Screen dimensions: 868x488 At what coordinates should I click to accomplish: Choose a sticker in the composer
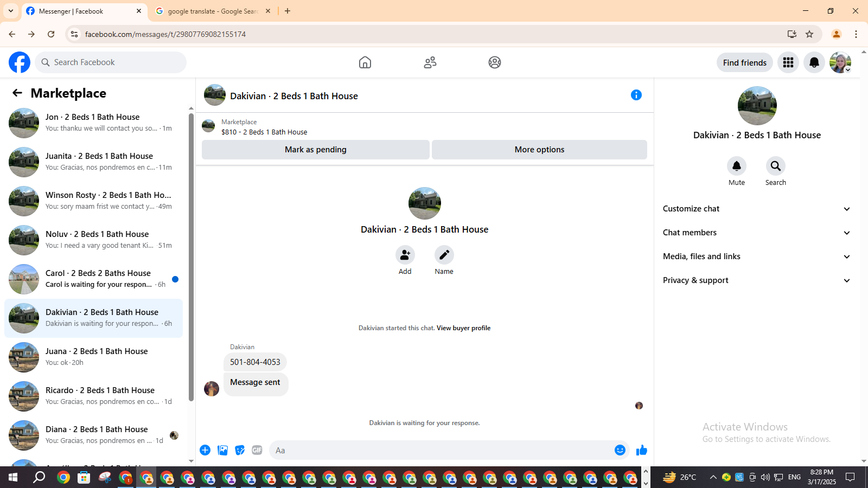[x=240, y=450]
